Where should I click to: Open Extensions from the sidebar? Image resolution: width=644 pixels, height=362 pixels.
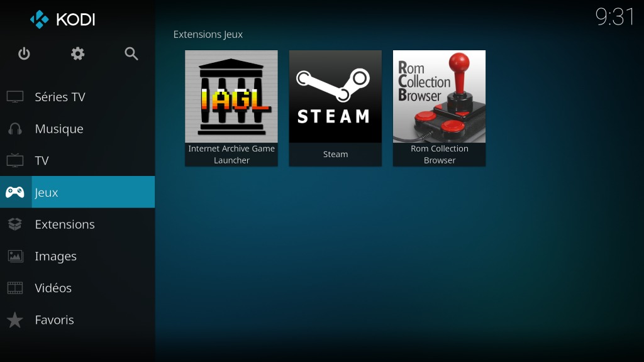[77, 224]
